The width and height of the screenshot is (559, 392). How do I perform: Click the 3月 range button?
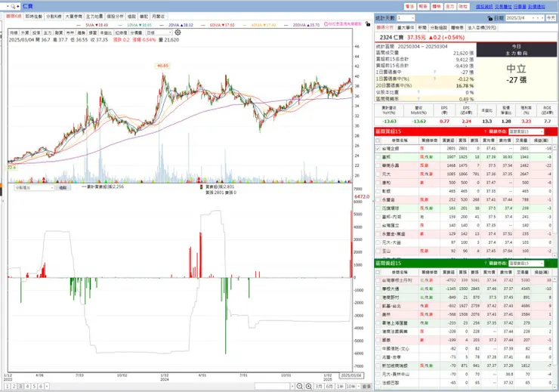click(x=319, y=386)
